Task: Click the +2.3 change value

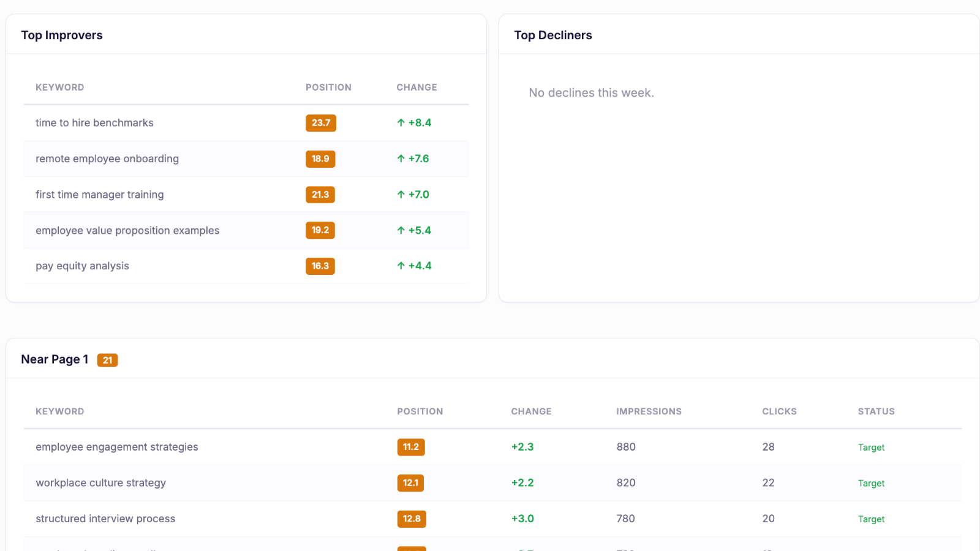Action: tap(522, 447)
